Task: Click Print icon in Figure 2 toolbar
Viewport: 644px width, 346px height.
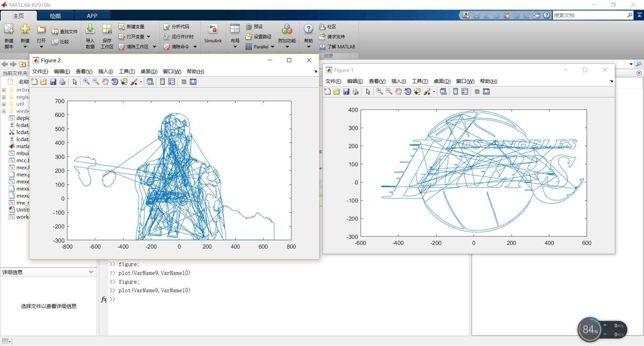Action: coord(62,82)
